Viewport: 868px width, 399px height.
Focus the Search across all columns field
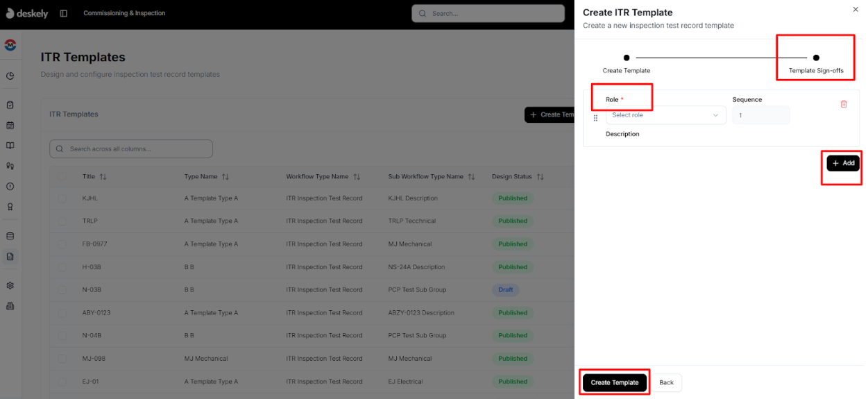pyautogui.click(x=131, y=149)
